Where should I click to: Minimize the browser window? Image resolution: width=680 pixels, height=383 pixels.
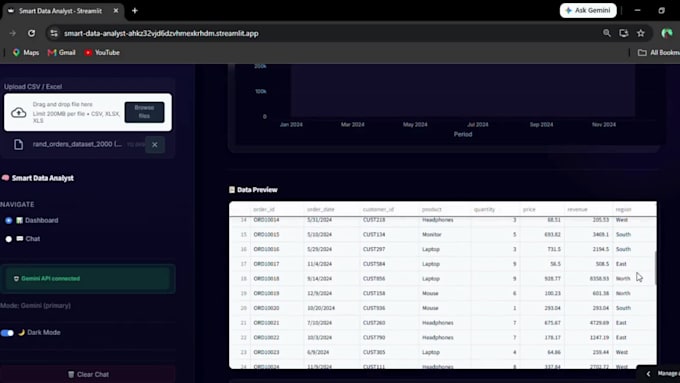pos(637,10)
